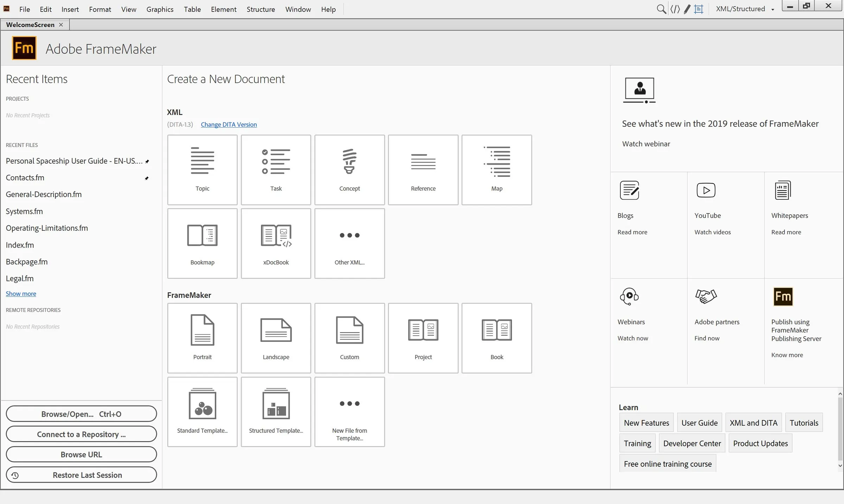The height and width of the screenshot is (504, 844).
Task: Open the xDocBook template
Action: point(276,243)
